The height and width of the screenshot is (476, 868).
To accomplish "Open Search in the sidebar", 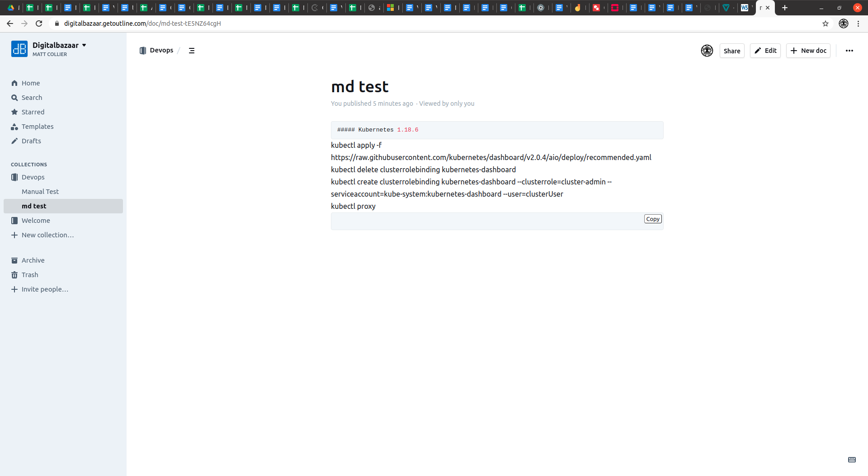I will [x=32, y=98].
